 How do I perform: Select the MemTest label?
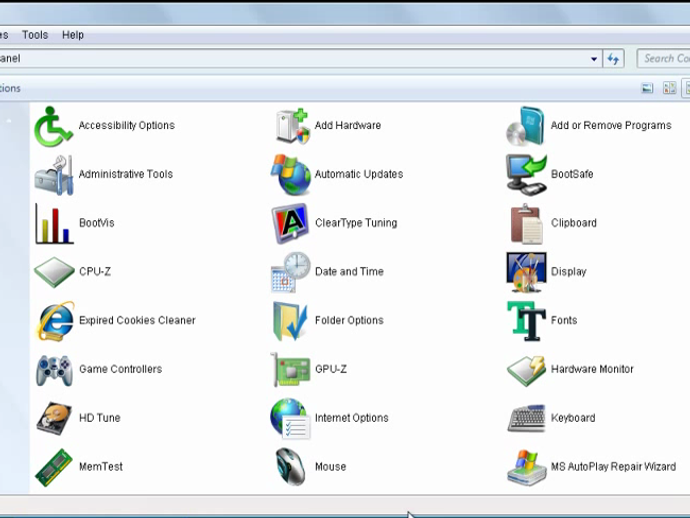[x=101, y=467]
